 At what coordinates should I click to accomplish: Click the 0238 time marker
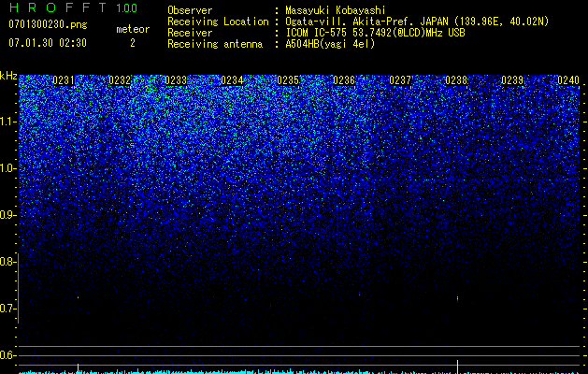[x=456, y=80]
